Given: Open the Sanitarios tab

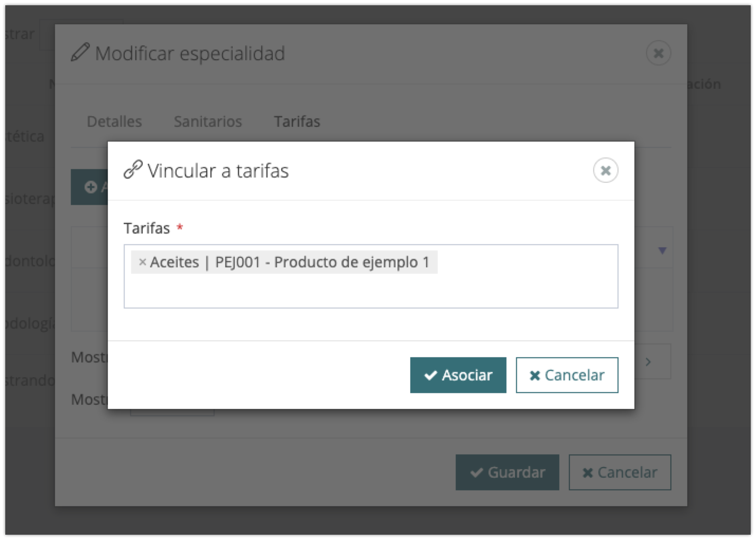Looking at the screenshot, I should point(208,122).
